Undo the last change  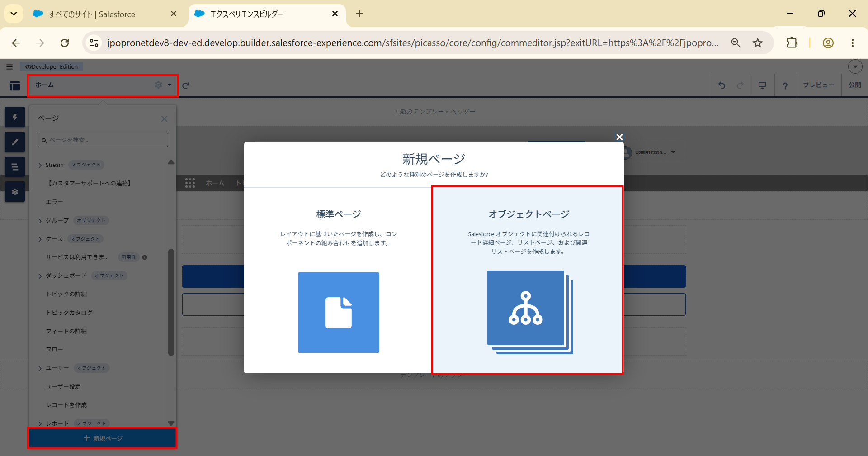click(722, 85)
